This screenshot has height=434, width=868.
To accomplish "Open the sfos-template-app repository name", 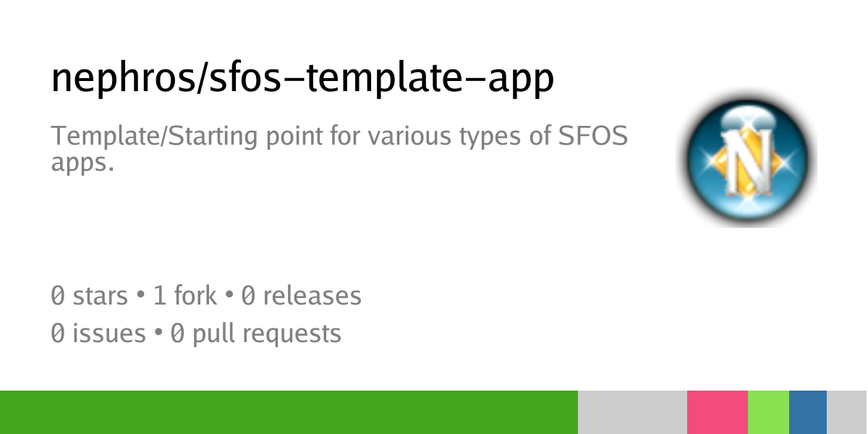I will [x=381, y=78].
